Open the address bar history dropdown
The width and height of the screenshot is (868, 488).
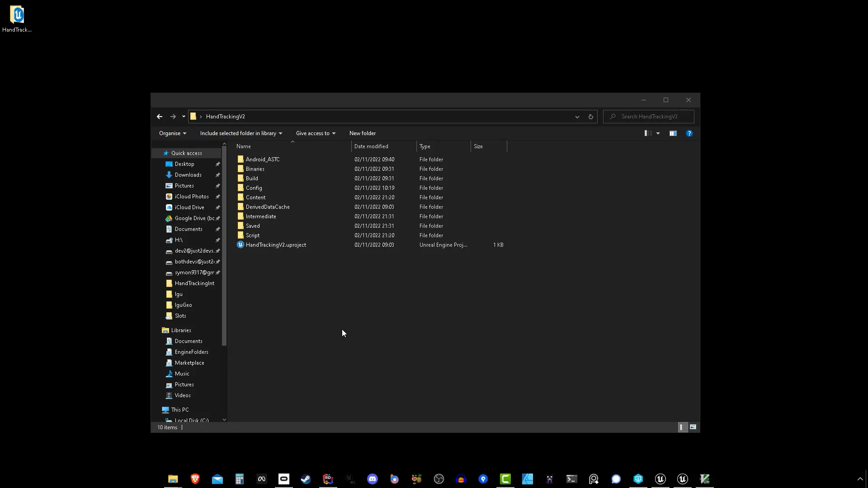577,117
